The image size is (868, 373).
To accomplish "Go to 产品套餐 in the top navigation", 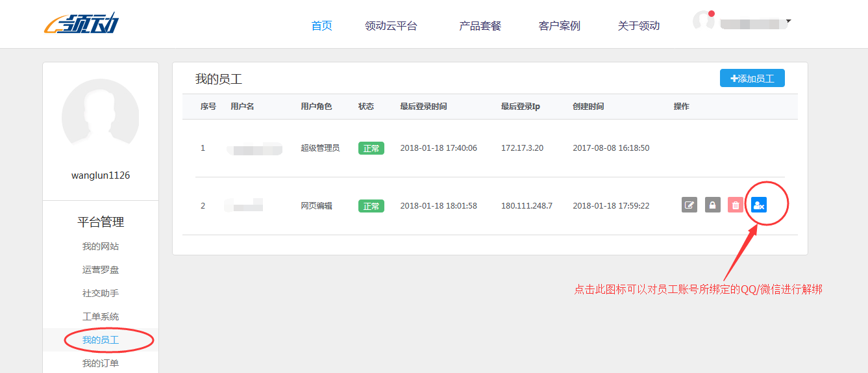I will [480, 26].
